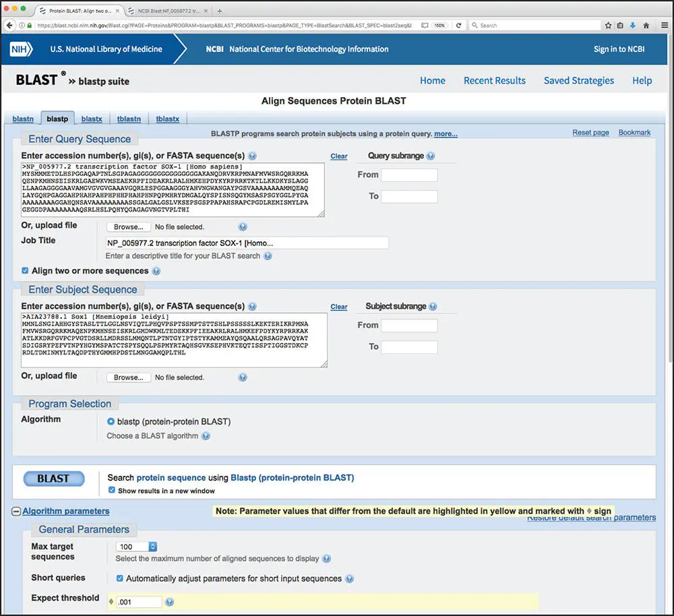Screen dimensions: 674x616
Task: Click Sign in to NCBI
Action: [619, 49]
